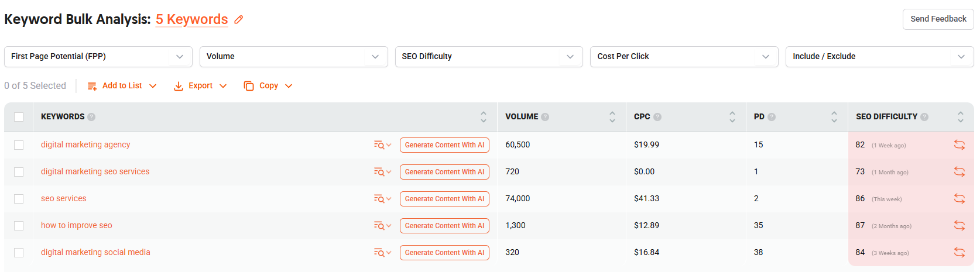
Task: Click volume value 60,500
Action: click(x=518, y=144)
